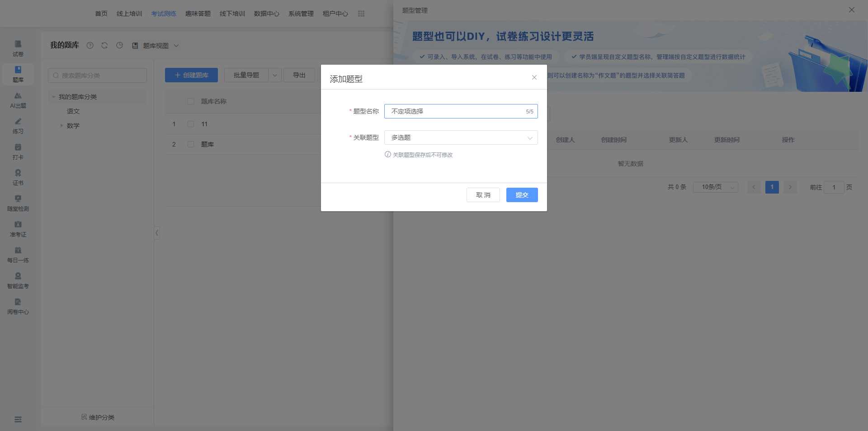Click the 提交 submit button
Screen dimensions: 868x431
[x=522, y=195]
